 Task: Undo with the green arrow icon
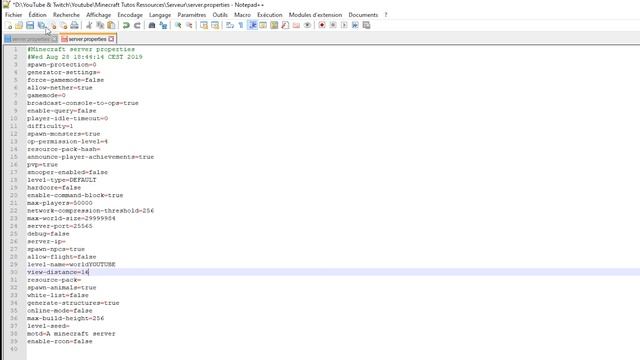coord(126,25)
